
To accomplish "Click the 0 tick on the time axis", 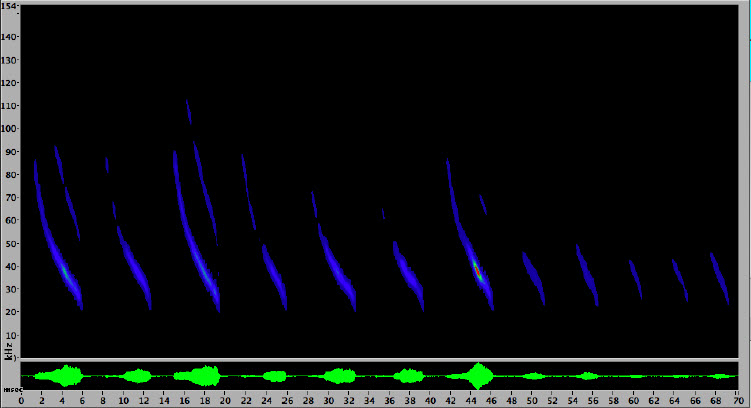I will [x=21, y=400].
